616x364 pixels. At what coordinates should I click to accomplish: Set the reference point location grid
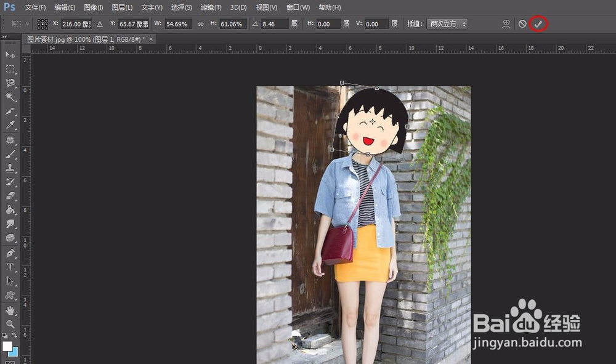(43, 24)
